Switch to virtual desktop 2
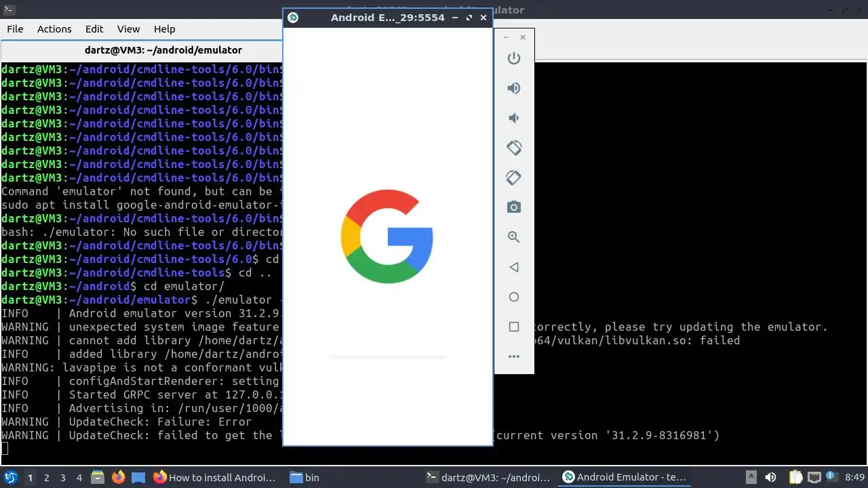 point(47,478)
